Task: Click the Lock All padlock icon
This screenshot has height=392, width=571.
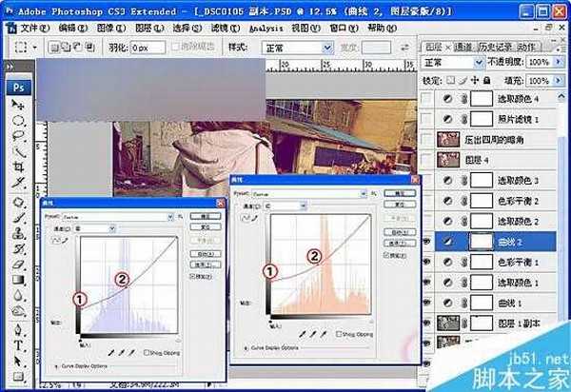Action: pos(487,80)
